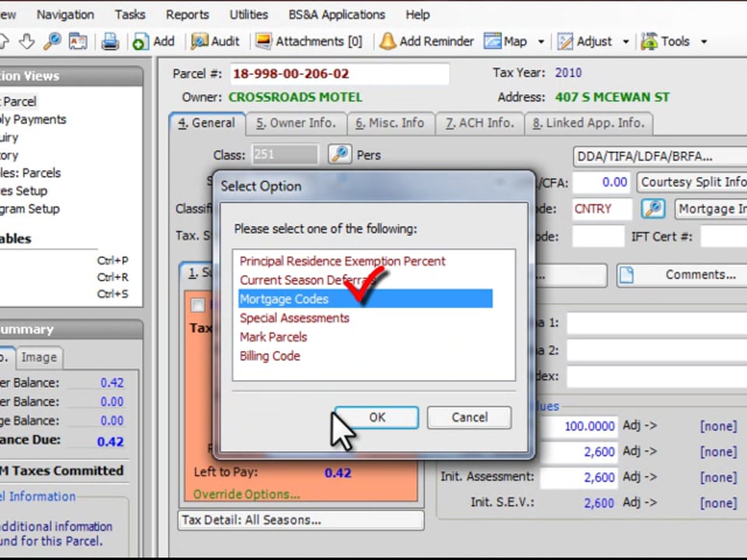747x560 pixels.
Task: Select es Setup in left sidebar
Action: (x=24, y=191)
